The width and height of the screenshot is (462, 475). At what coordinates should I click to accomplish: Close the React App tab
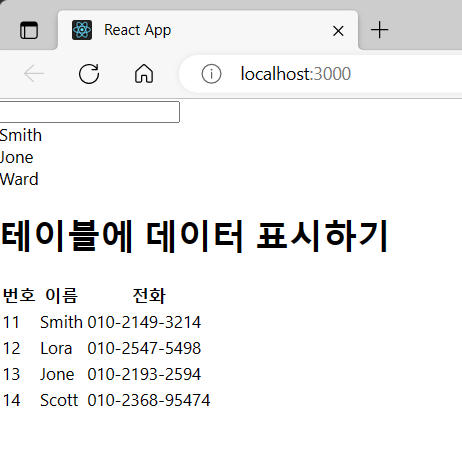point(338,31)
